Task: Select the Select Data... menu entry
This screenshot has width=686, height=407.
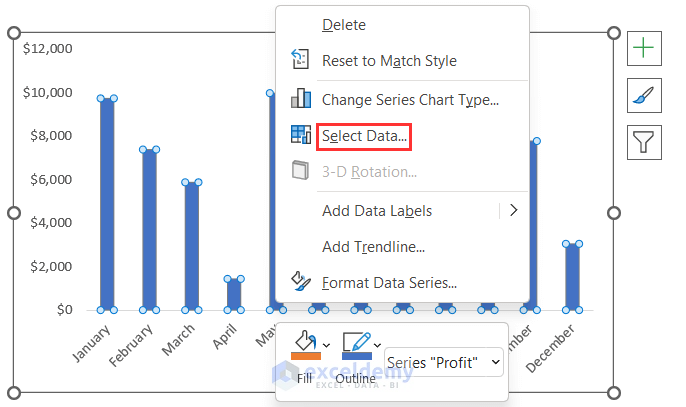Action: [364, 135]
